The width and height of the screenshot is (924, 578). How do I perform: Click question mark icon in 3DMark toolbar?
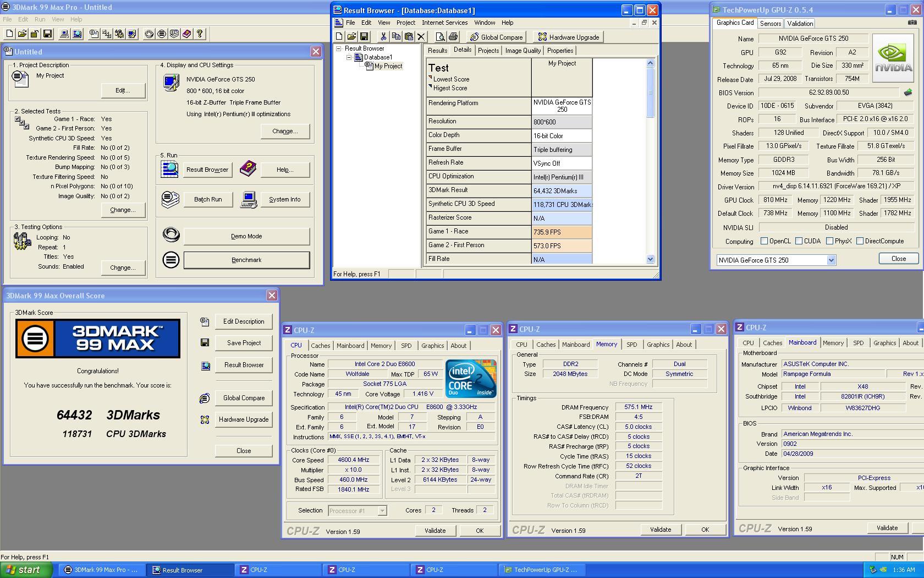tap(200, 34)
